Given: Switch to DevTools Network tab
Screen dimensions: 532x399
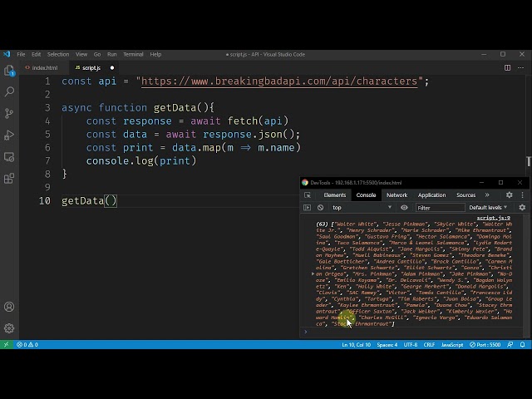Looking at the screenshot, I should (x=397, y=195).
